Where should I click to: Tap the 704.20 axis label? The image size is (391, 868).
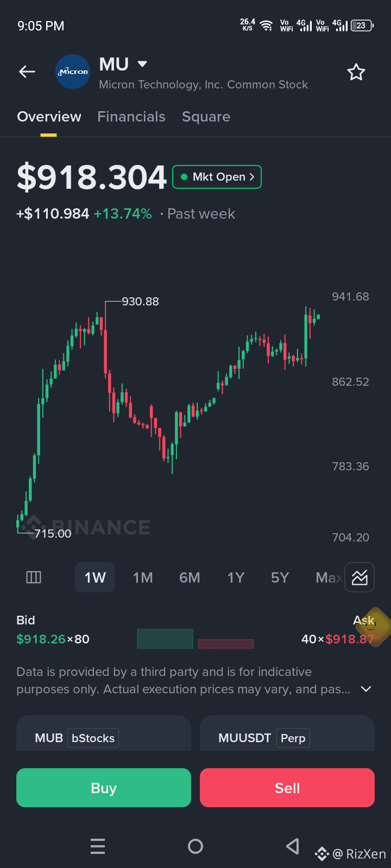click(x=350, y=538)
